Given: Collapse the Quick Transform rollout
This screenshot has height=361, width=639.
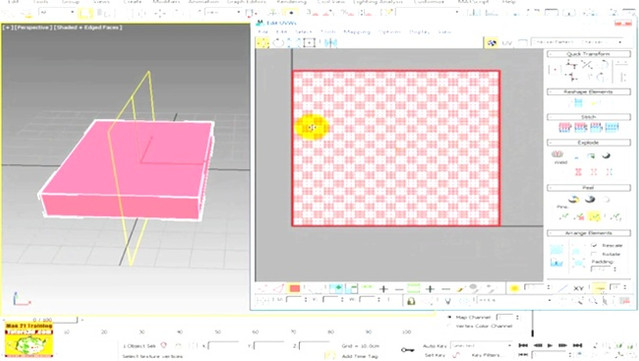Looking at the screenshot, I should click(588, 54).
